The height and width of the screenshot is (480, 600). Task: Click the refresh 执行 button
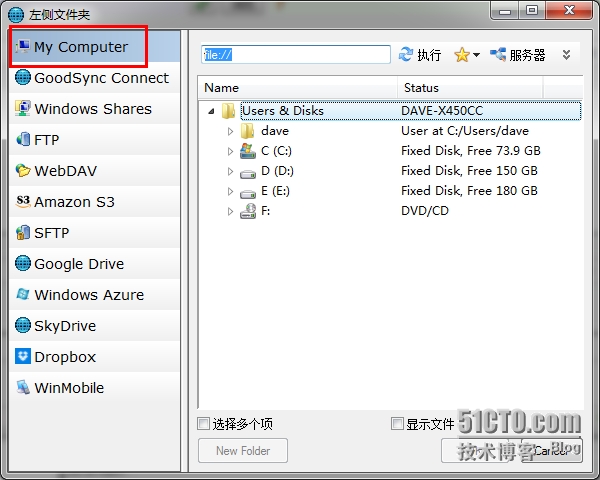point(420,55)
